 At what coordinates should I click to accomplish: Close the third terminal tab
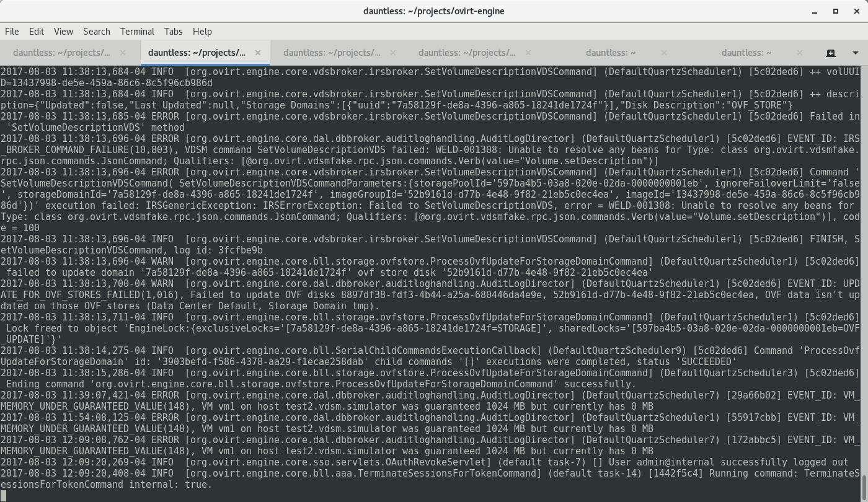393,53
